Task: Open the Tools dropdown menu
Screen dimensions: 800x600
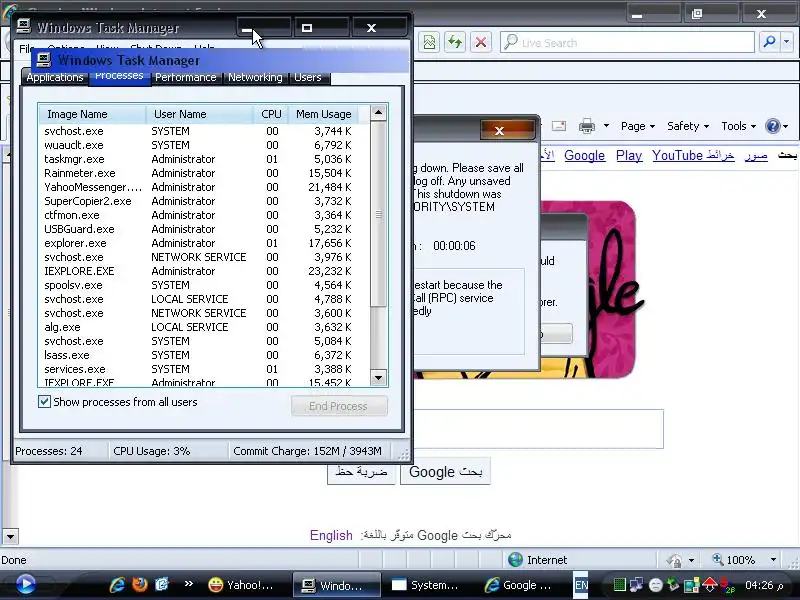Action: click(738, 126)
